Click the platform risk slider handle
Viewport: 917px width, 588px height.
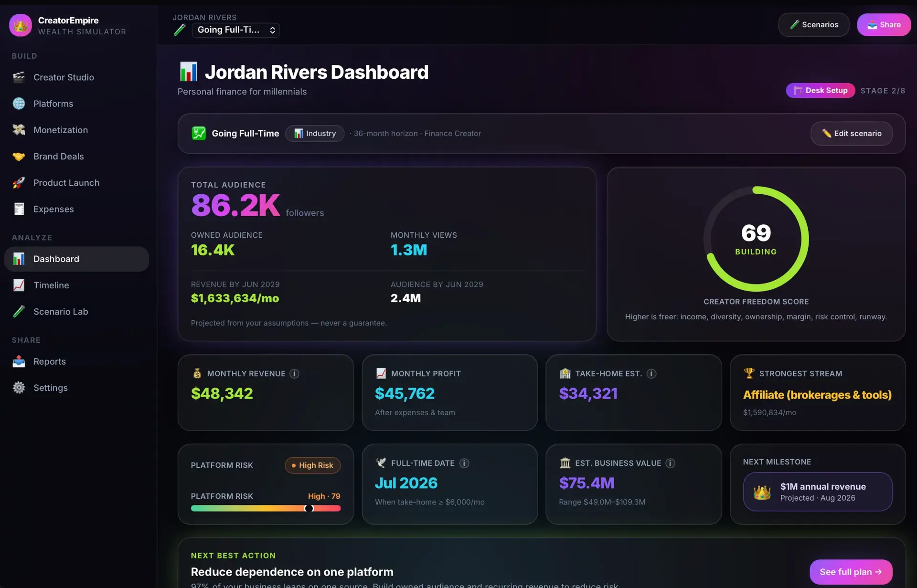pyautogui.click(x=309, y=508)
